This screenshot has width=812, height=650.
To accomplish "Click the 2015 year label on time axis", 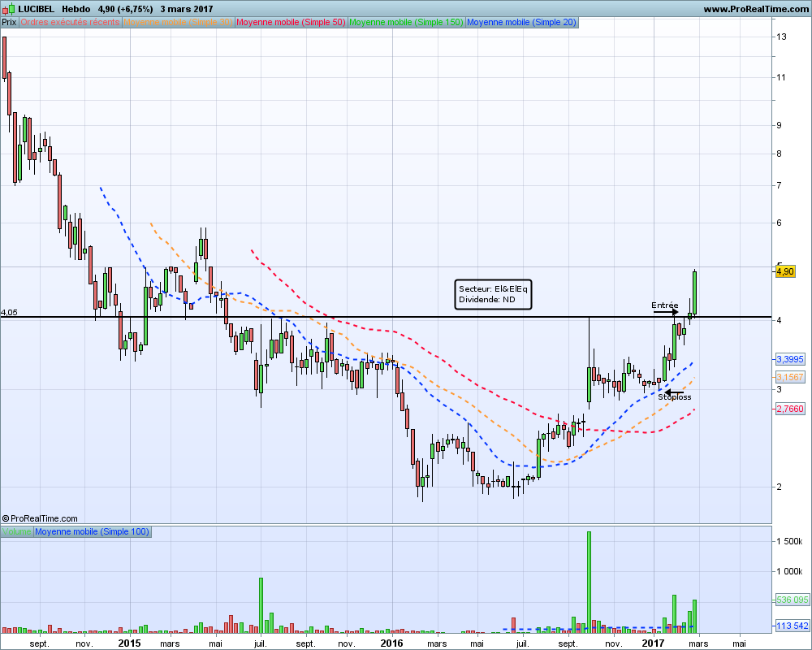I will 129,643.
